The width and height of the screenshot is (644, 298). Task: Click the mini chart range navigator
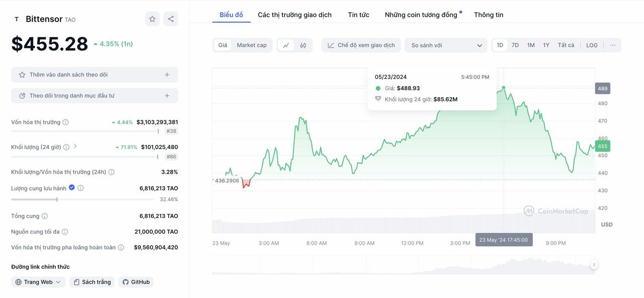click(x=404, y=265)
